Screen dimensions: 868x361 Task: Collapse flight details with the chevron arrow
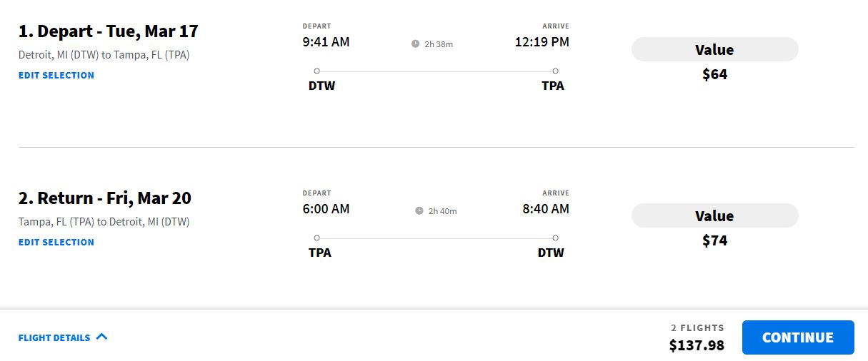point(101,337)
